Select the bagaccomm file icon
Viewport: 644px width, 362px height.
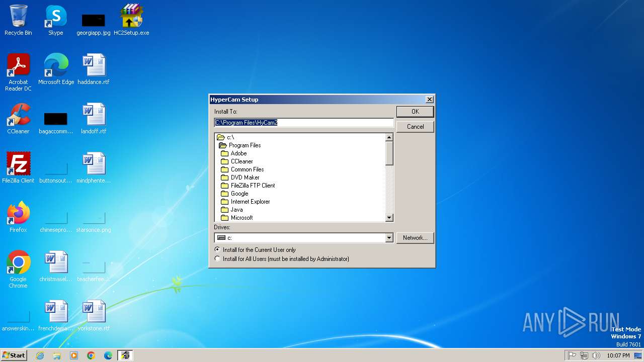(56, 122)
